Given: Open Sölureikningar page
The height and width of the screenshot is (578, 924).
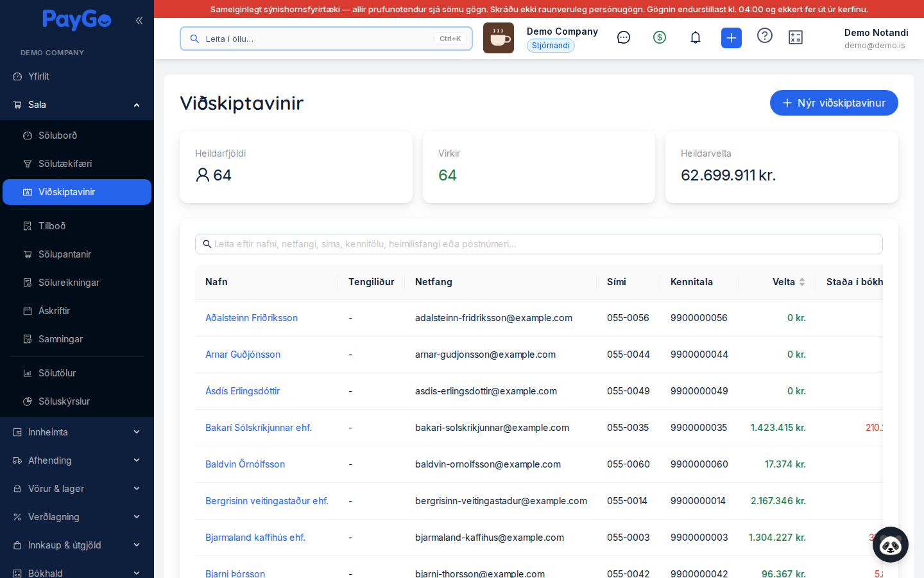Looking at the screenshot, I should point(77,283).
